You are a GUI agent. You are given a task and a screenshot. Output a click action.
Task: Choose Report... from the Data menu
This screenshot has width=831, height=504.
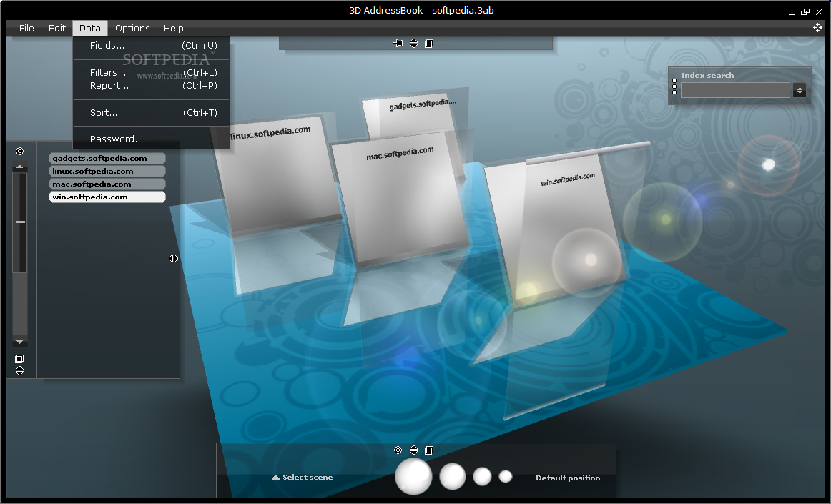pos(151,85)
